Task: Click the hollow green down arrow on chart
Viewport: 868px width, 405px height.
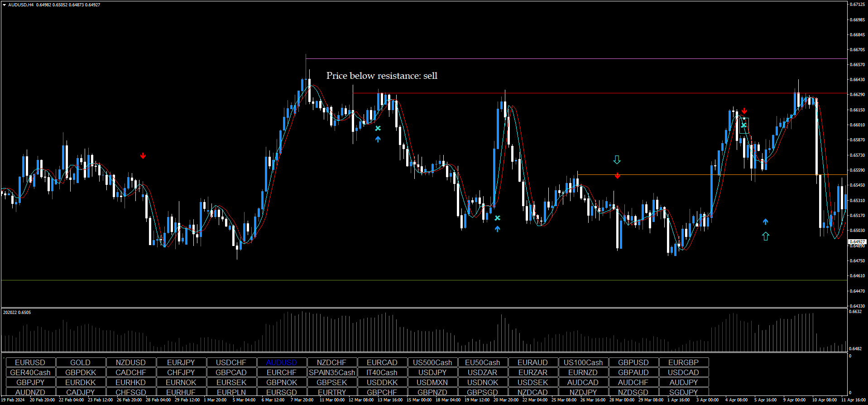Action: point(617,160)
